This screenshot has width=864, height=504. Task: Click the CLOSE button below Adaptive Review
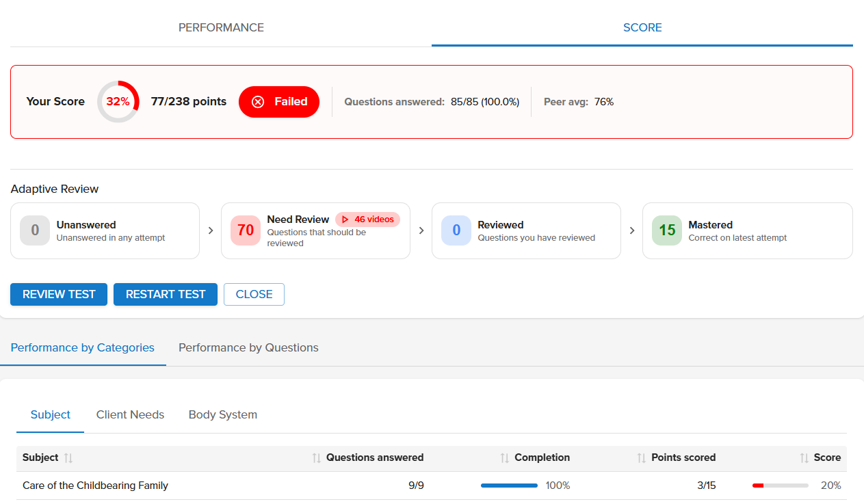(254, 294)
